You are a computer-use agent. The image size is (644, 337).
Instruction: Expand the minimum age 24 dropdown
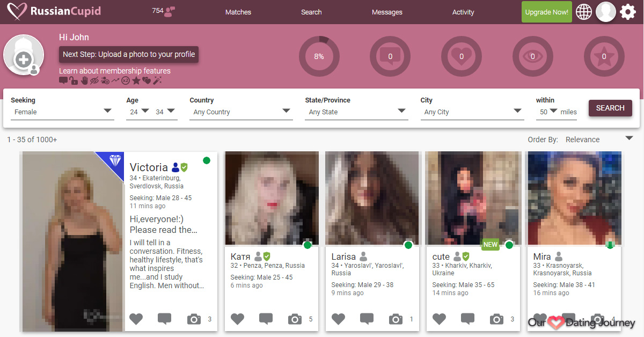click(138, 112)
